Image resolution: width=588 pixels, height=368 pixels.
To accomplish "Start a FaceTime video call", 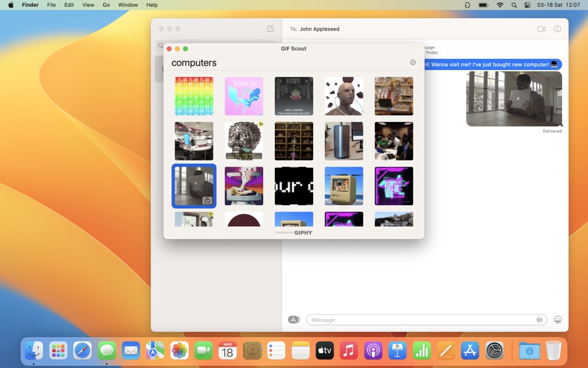I will pyautogui.click(x=542, y=29).
